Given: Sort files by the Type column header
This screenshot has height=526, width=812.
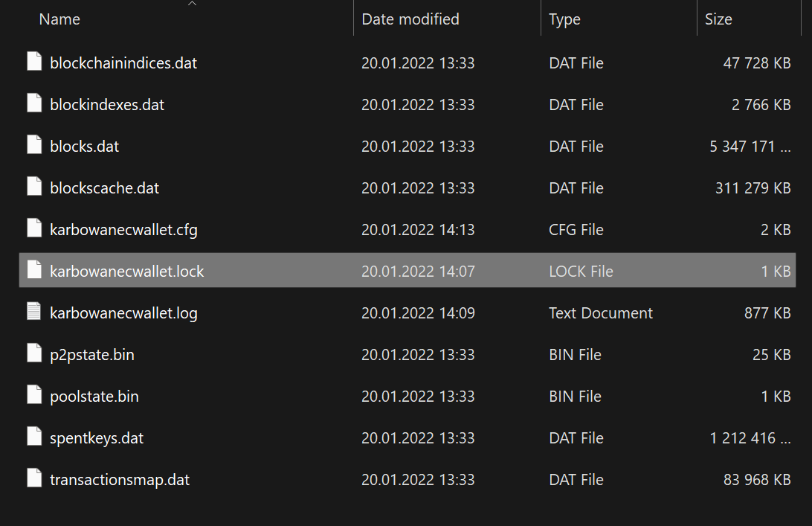Looking at the screenshot, I should (x=564, y=19).
